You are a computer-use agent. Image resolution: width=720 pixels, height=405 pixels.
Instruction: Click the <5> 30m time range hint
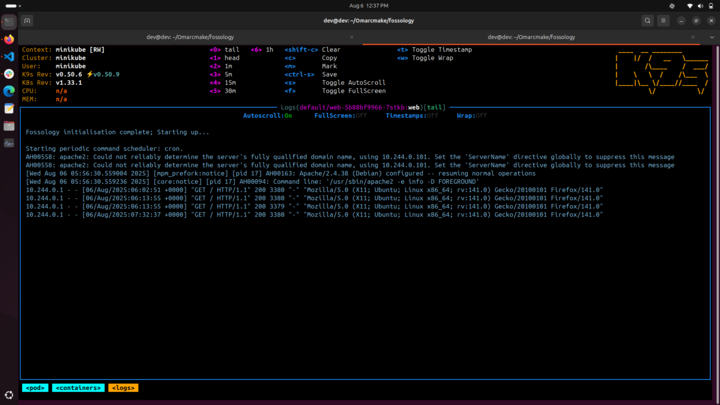point(223,91)
